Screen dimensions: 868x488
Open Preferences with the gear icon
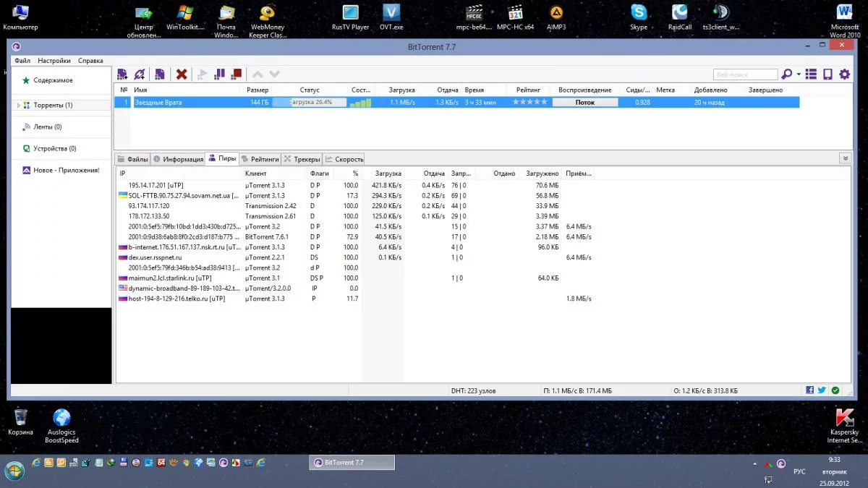(844, 74)
